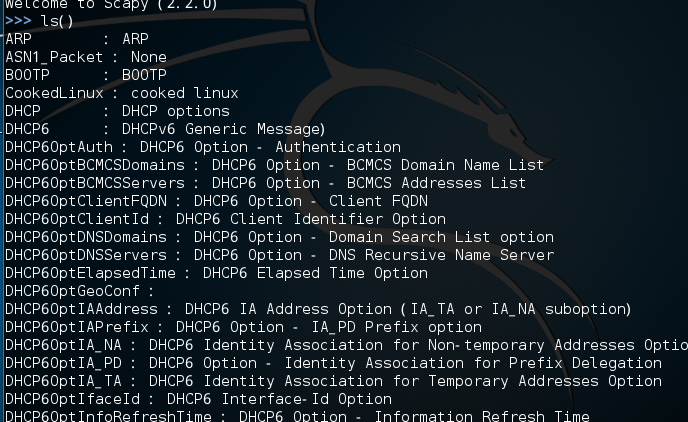The width and height of the screenshot is (688, 422).
Task: Select the 'CookedLinux : cooked linux' line
Action: tap(122, 93)
